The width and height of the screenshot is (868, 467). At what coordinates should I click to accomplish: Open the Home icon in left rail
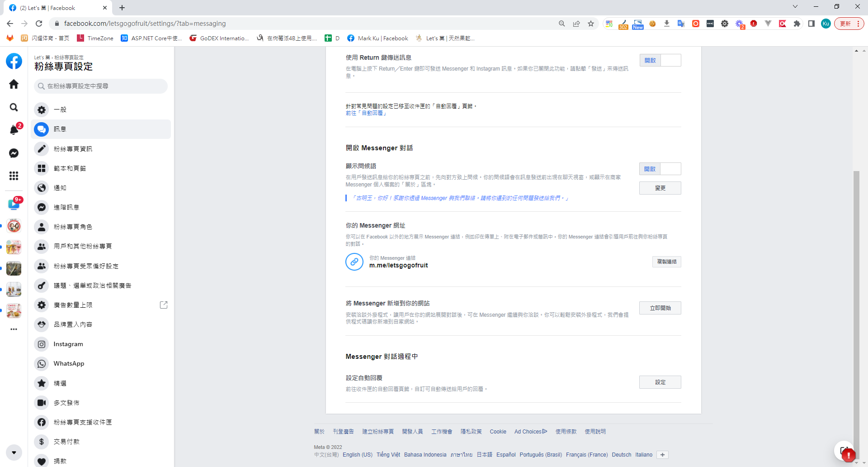[x=14, y=84]
